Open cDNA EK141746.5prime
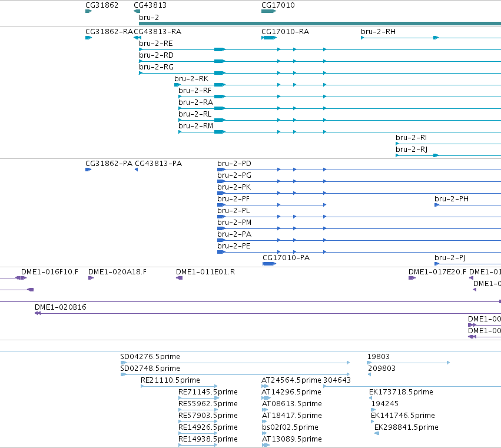The image size is (501, 448). (403, 416)
